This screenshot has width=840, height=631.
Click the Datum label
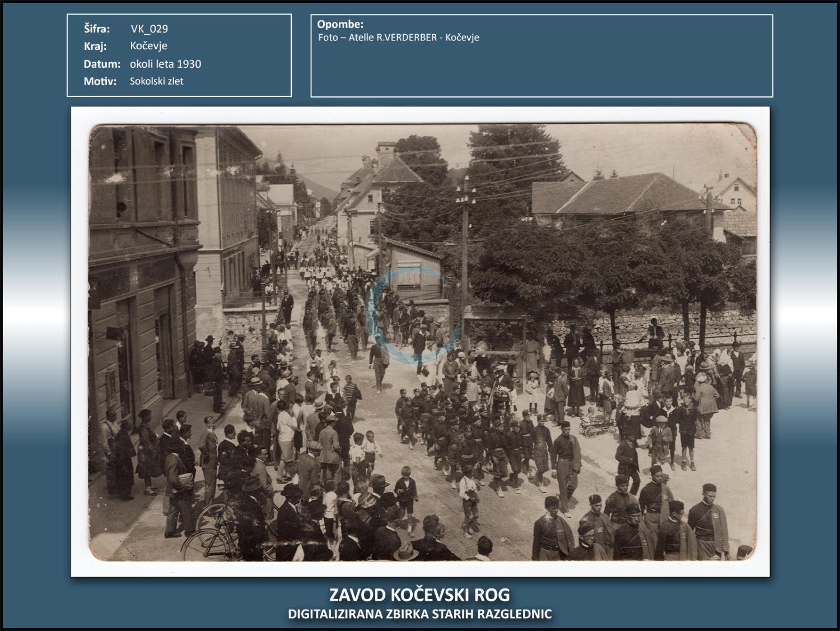point(102,64)
